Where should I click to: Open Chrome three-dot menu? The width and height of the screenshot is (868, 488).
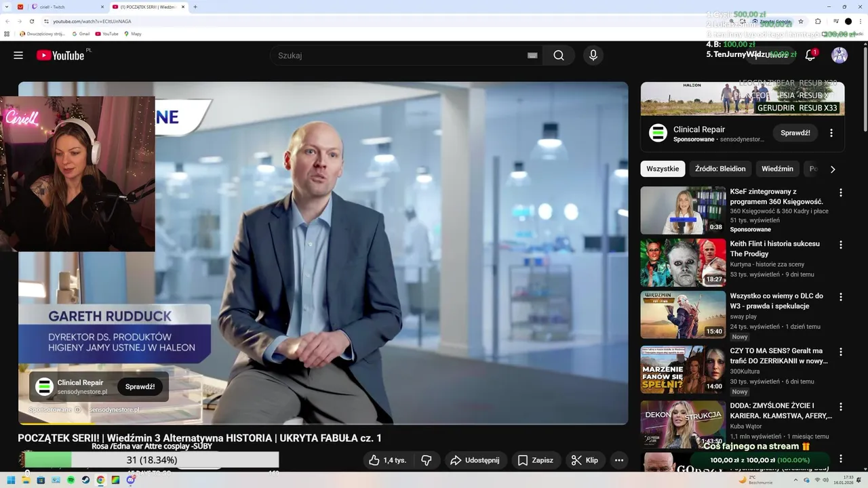coord(861,21)
